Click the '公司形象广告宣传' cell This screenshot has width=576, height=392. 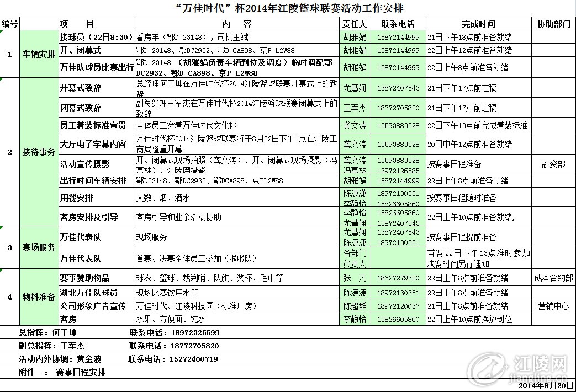coord(97,306)
